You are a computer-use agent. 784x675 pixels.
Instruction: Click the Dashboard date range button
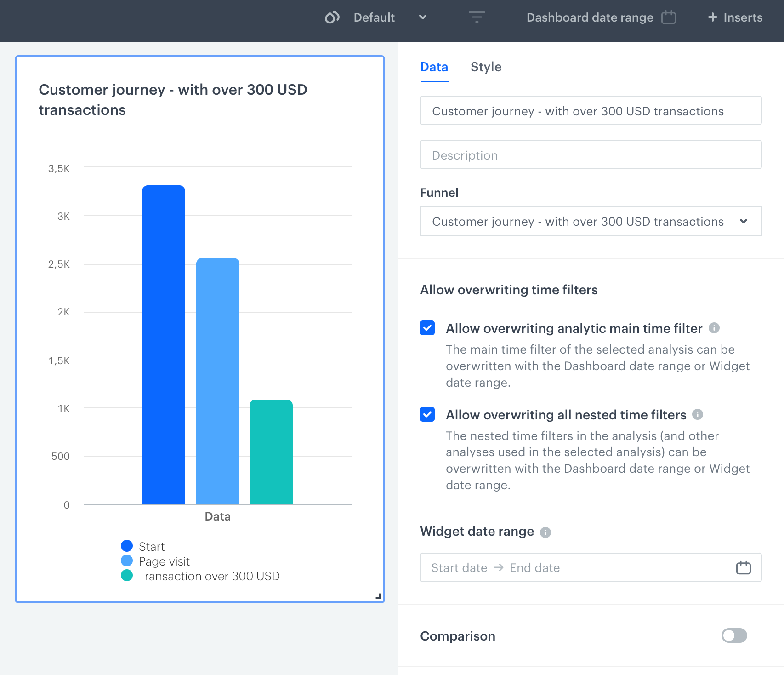[590, 17]
